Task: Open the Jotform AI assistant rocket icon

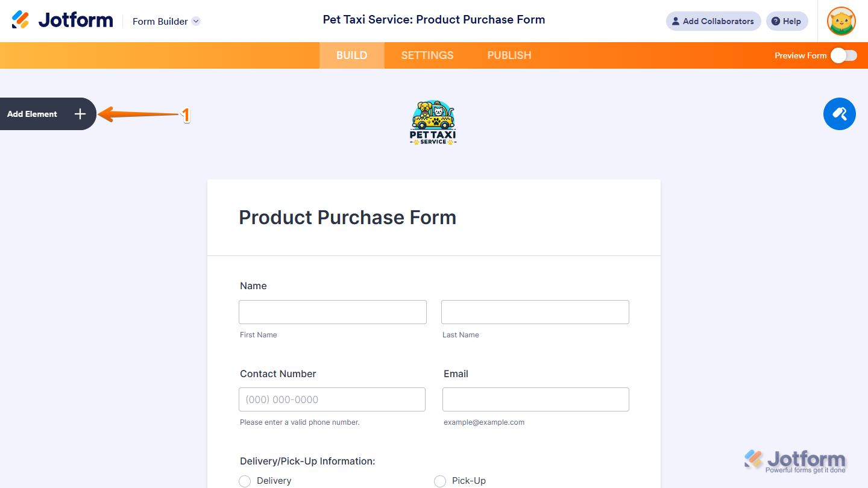Action: tap(839, 114)
